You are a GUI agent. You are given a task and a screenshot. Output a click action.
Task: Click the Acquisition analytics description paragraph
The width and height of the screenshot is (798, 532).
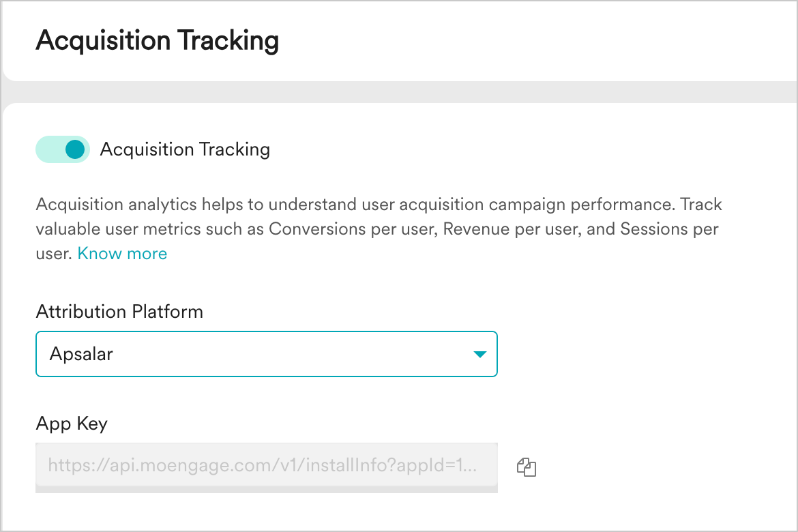tap(379, 229)
